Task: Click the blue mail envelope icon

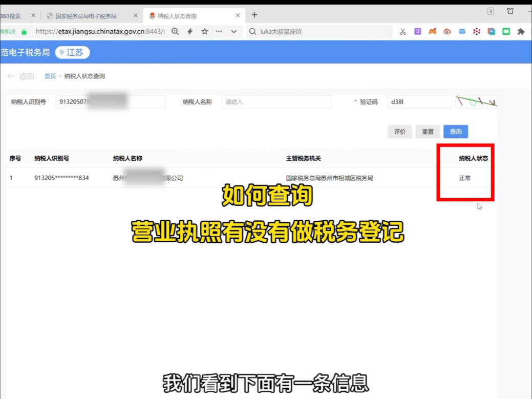Action: (x=462, y=31)
